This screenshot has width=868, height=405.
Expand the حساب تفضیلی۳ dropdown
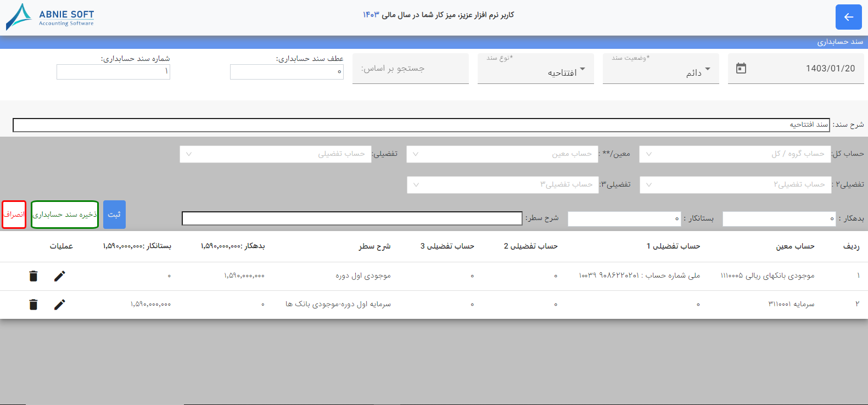pyautogui.click(x=503, y=185)
